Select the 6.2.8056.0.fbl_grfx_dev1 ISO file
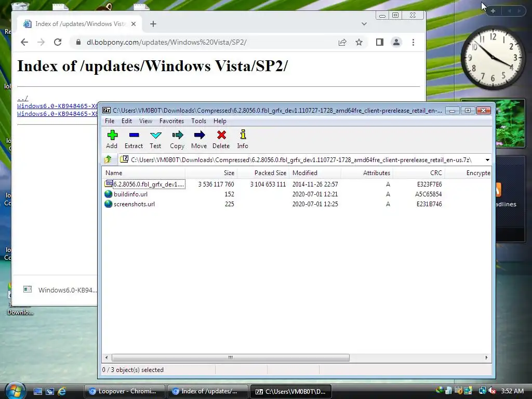Screen dimensions: 532x399 (x=149, y=184)
